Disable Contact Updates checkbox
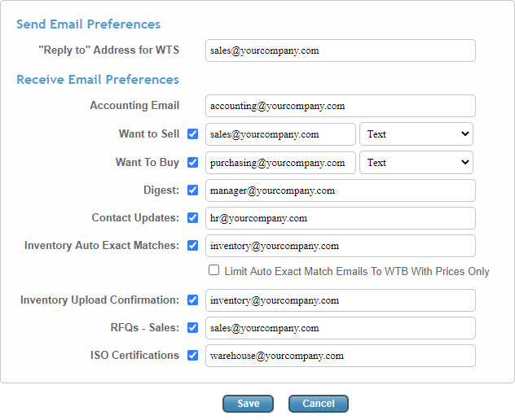The image size is (515, 420). pos(193,218)
